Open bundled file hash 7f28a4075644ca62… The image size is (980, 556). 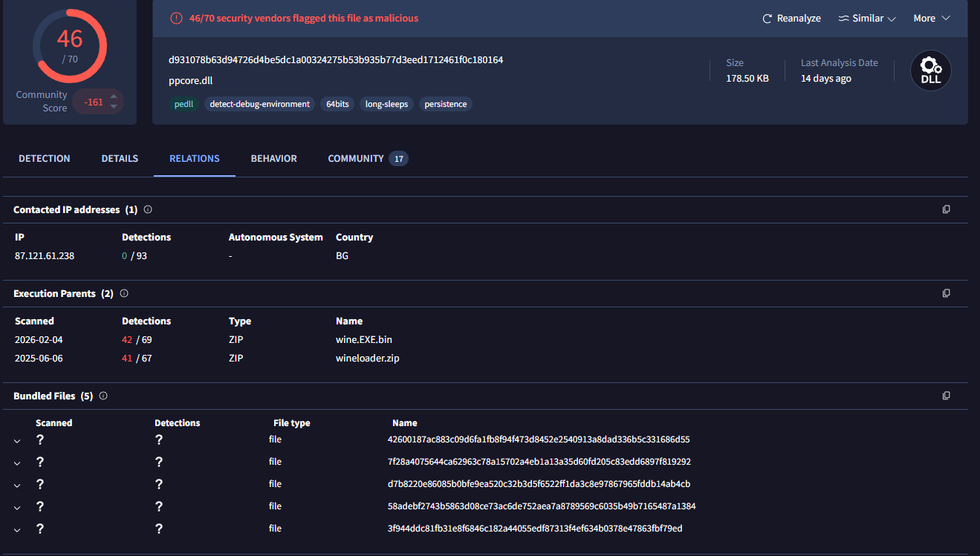coord(539,462)
